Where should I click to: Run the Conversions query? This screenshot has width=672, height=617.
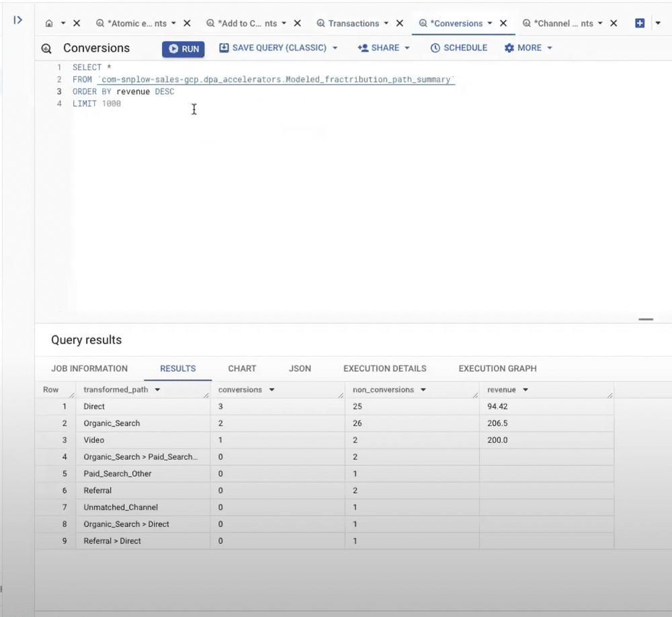coord(183,49)
